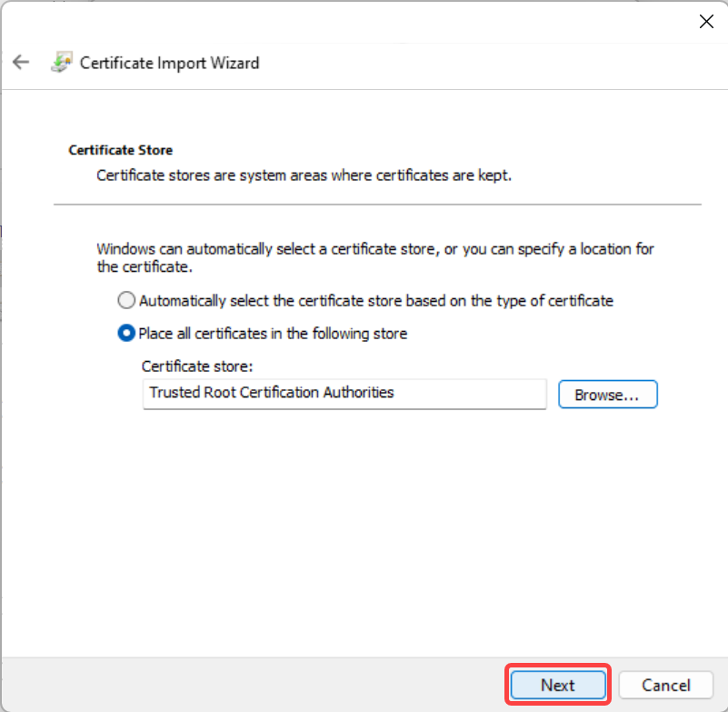Close the wizard with the X button

tap(706, 21)
